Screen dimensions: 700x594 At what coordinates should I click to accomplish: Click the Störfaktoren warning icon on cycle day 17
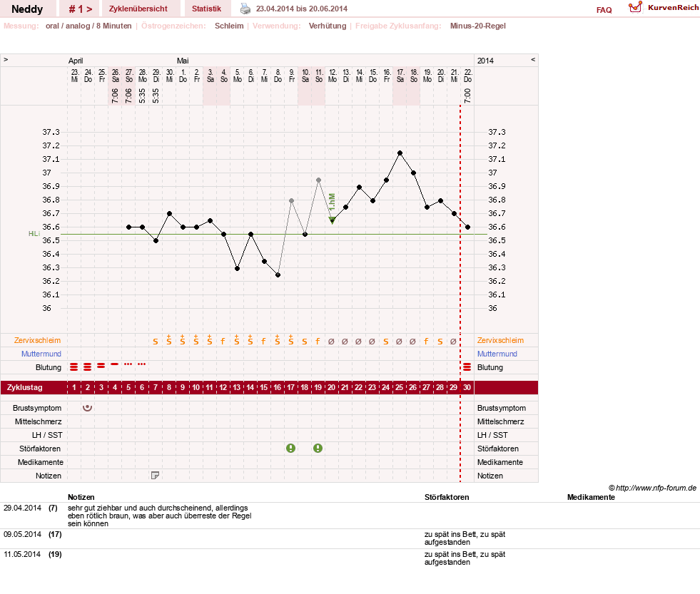pyautogui.click(x=290, y=448)
